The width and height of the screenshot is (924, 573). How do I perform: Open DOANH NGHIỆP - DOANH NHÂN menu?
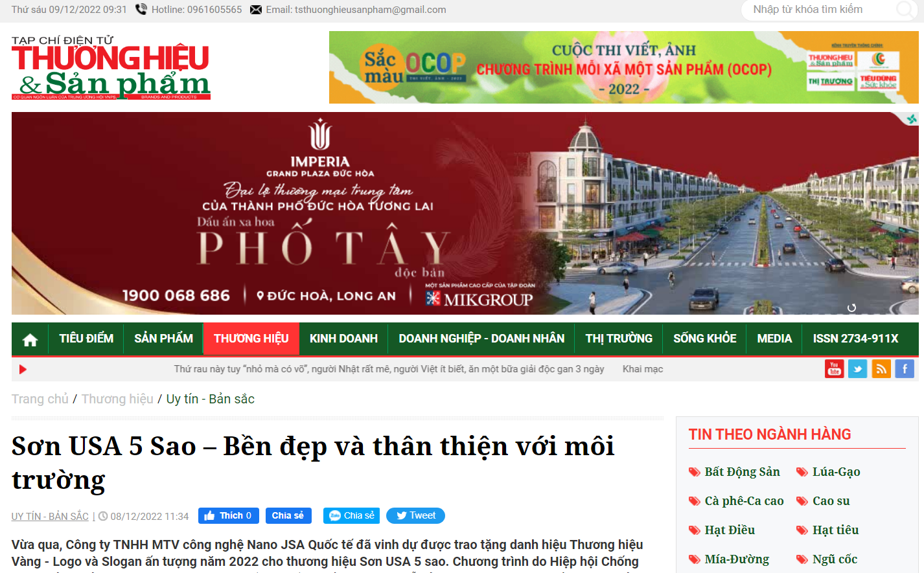click(x=481, y=339)
